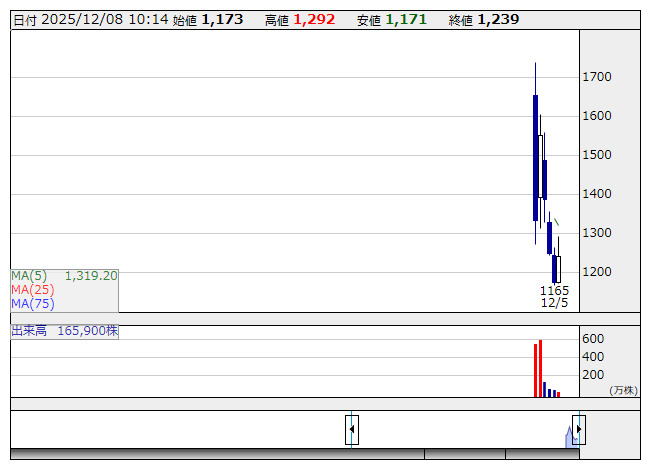Screen dimensions: 653x470
Task: Click the 1165 low price annotation
Action: (554, 290)
